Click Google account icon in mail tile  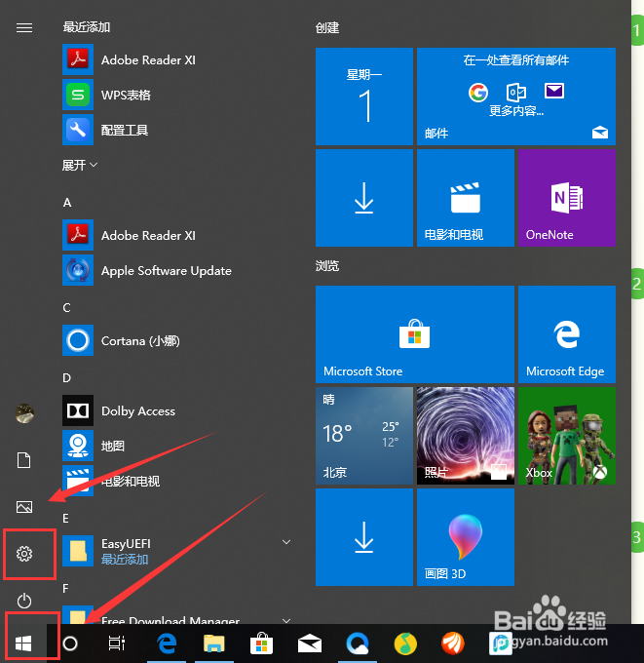click(x=478, y=93)
